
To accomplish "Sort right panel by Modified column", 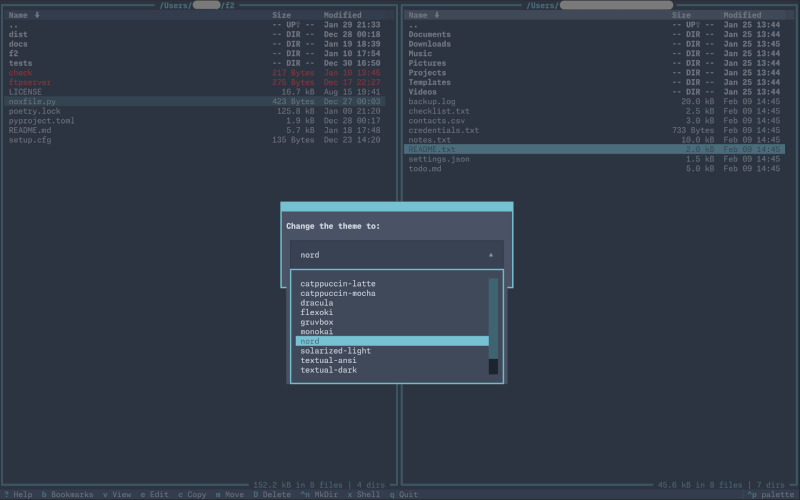I will tap(742, 15).
